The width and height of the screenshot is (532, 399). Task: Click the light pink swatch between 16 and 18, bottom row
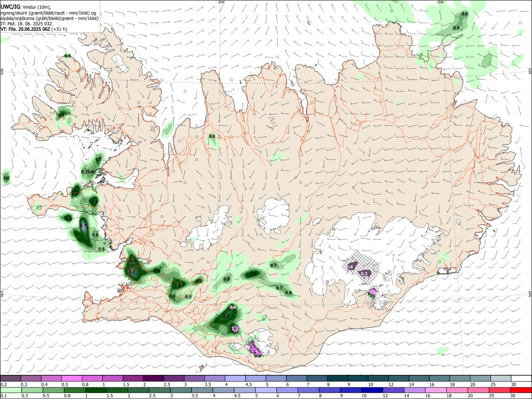pos(436,390)
